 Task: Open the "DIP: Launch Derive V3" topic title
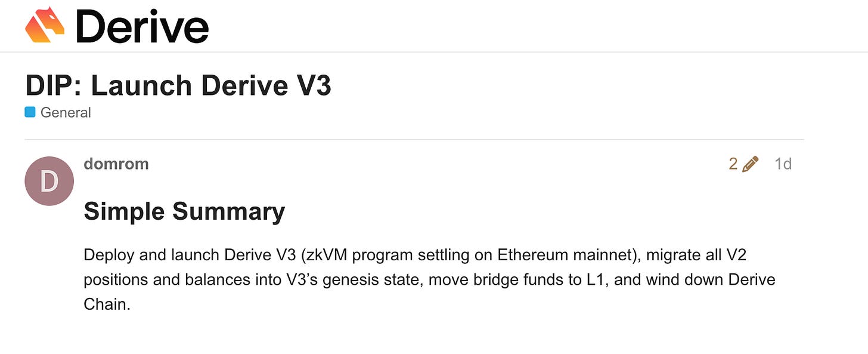point(178,85)
